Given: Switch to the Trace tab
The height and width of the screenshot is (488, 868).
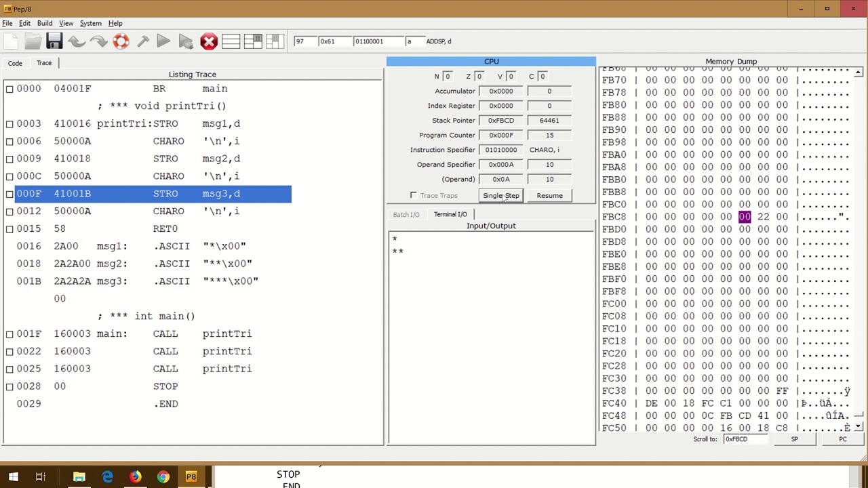Looking at the screenshot, I should (44, 63).
